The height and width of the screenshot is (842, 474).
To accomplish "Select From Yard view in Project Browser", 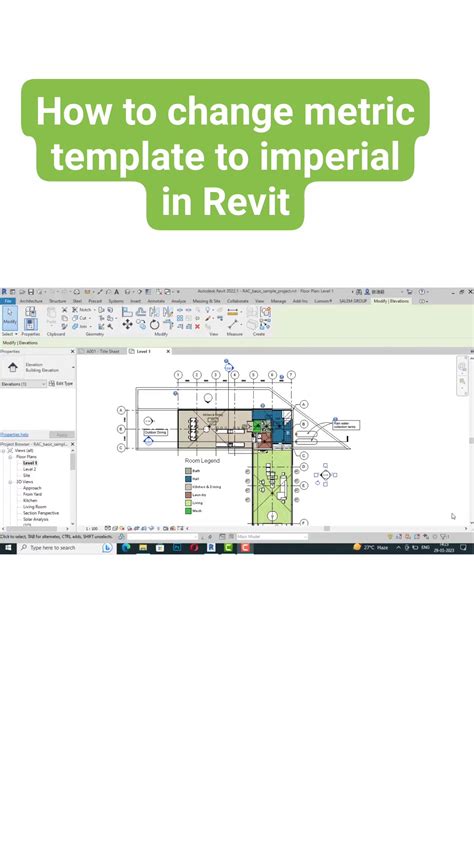I will pyautogui.click(x=33, y=495).
